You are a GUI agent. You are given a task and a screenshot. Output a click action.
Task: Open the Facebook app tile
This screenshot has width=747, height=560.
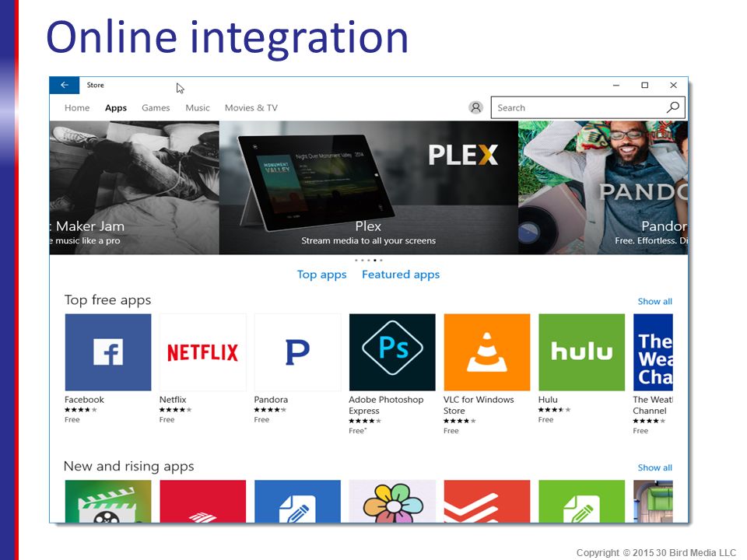[x=108, y=352]
